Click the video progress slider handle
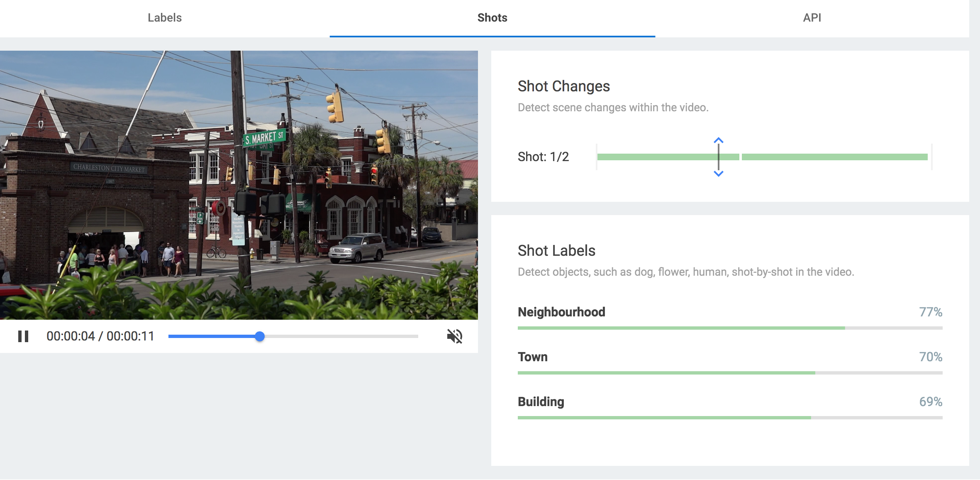 tap(260, 336)
